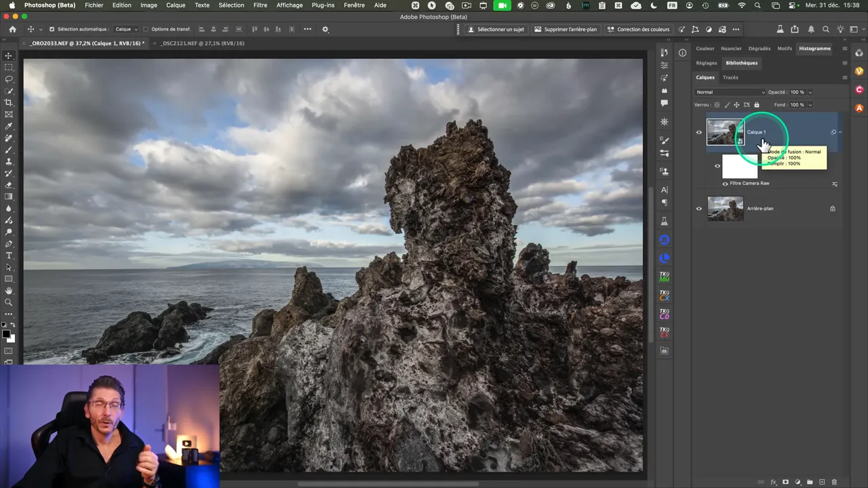Image resolution: width=868 pixels, height=488 pixels.
Task: Open the Calque selection dropdown in options bar
Action: 125,29
